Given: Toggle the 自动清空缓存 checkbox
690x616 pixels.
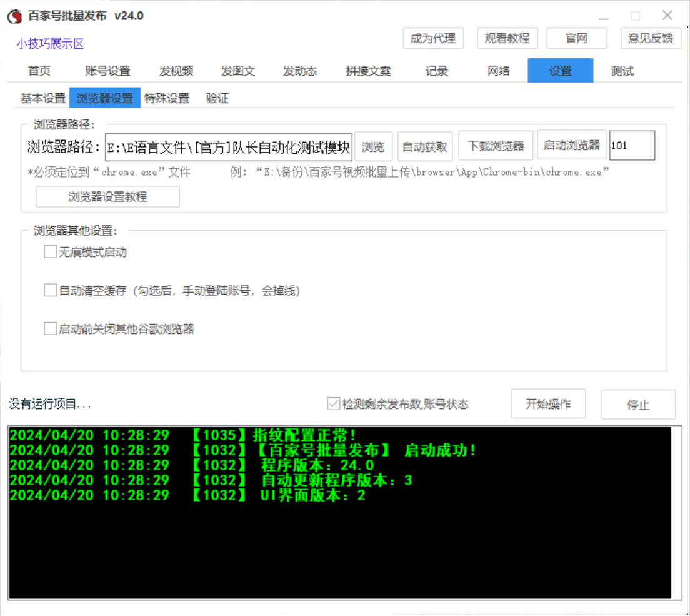Looking at the screenshot, I should click(x=50, y=290).
